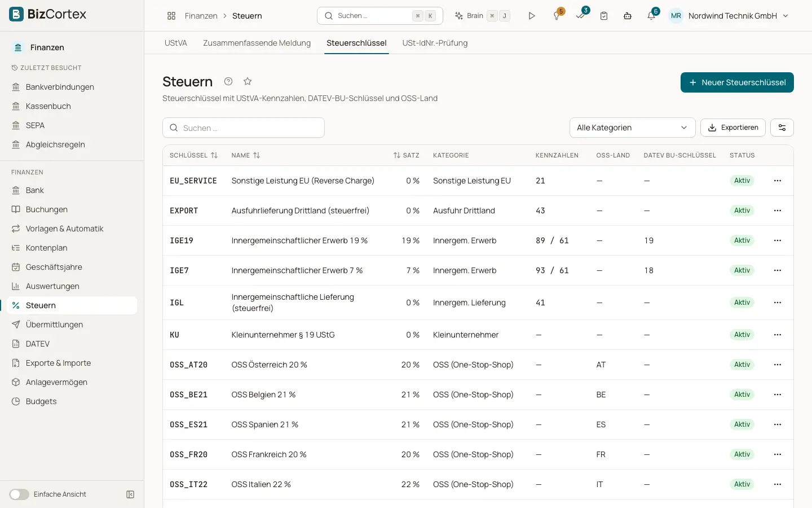Sort table by Name column

246,155
